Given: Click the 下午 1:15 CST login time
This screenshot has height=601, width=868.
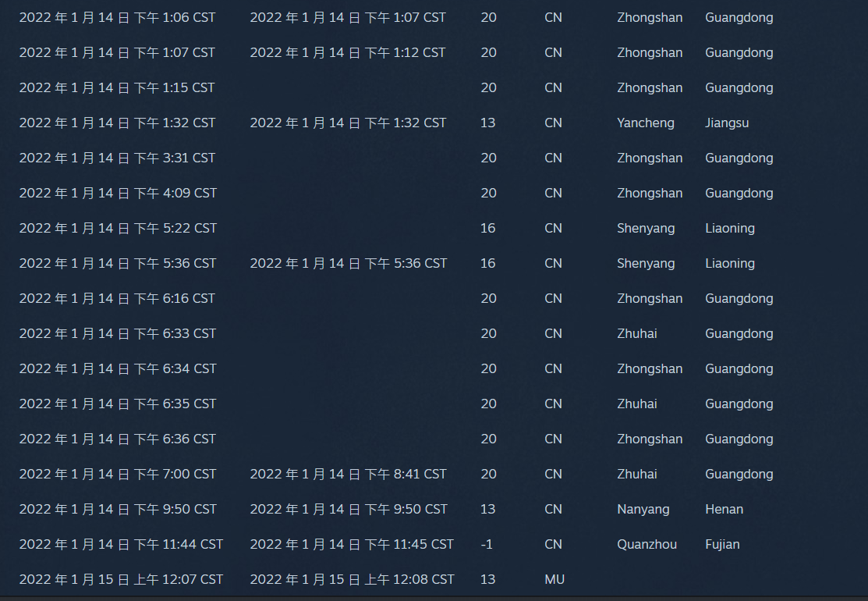Looking at the screenshot, I should 117,87.
